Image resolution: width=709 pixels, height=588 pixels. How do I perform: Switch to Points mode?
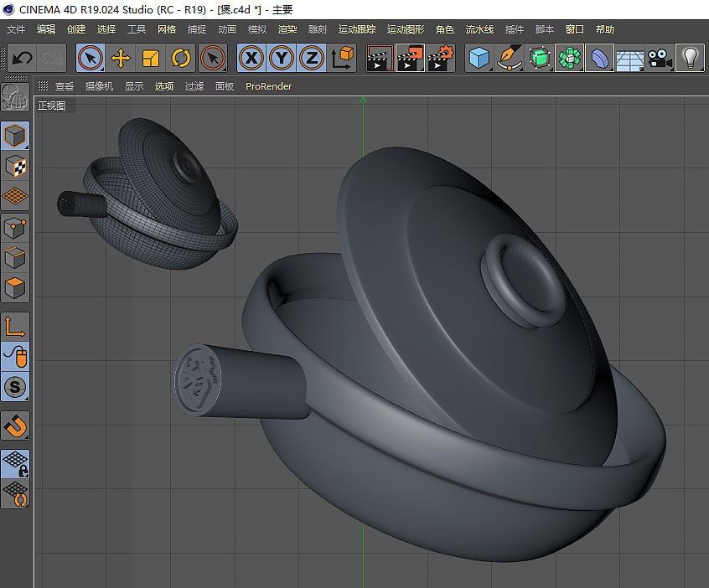pyautogui.click(x=15, y=228)
